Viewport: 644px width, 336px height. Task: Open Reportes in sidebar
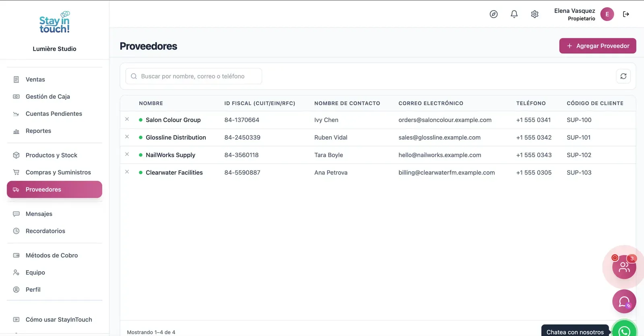(x=54, y=131)
